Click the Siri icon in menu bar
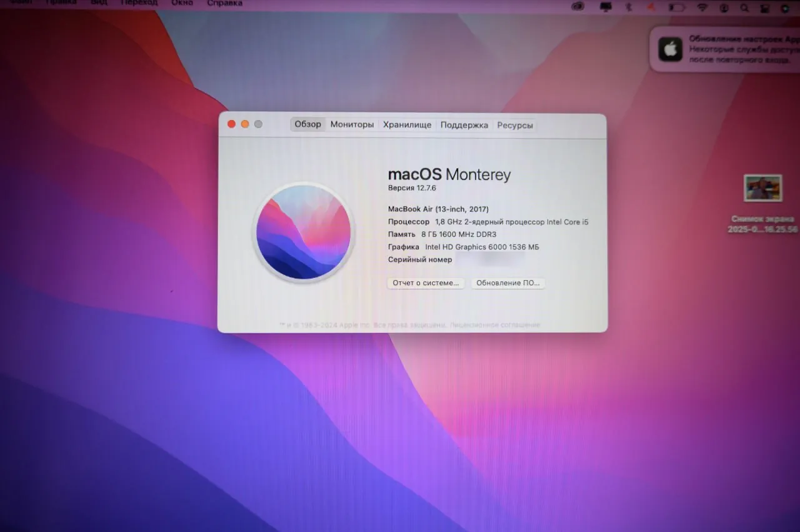The height and width of the screenshot is (532, 800). pyautogui.click(x=786, y=8)
